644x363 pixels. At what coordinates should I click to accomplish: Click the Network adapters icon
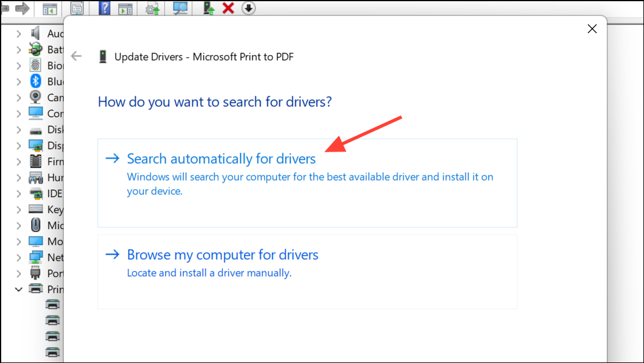35,258
